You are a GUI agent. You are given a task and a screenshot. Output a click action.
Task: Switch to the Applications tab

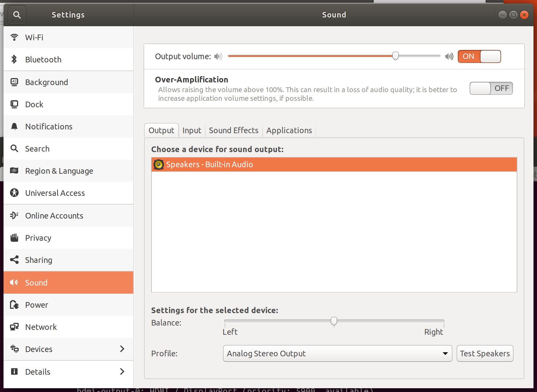click(x=289, y=130)
